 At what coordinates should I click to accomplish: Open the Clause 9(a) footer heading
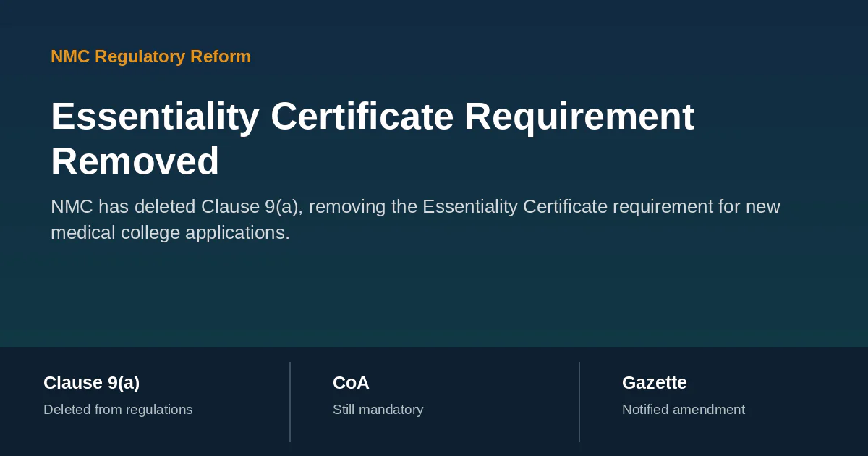click(91, 383)
